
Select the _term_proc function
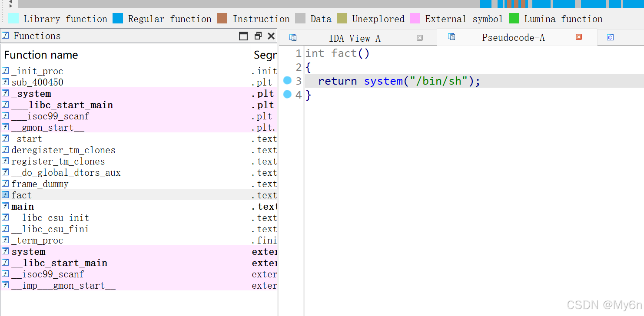tap(139, 240)
